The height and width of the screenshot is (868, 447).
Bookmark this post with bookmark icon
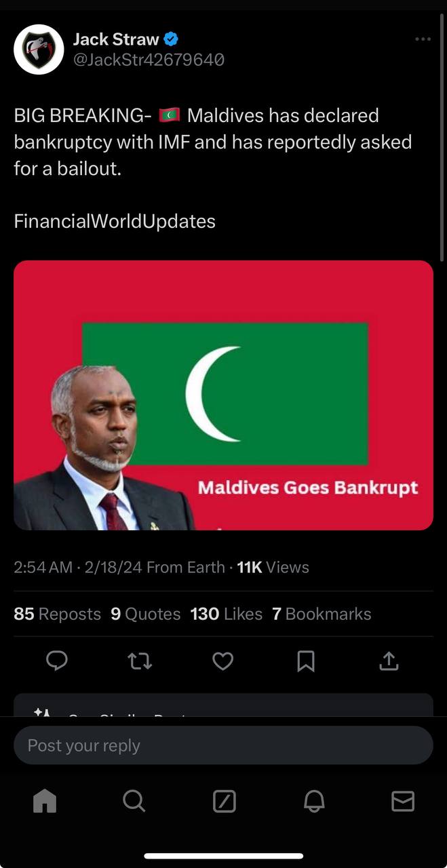(x=306, y=660)
